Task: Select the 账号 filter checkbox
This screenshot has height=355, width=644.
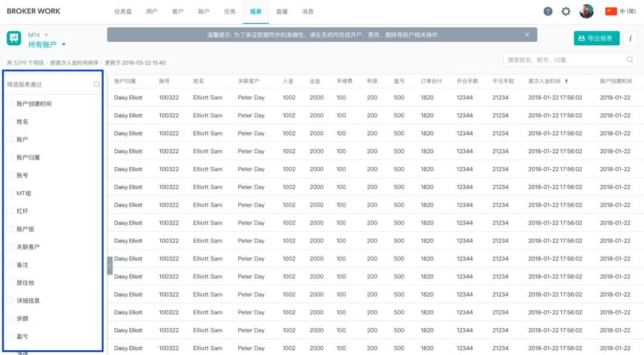Action: pos(10,175)
